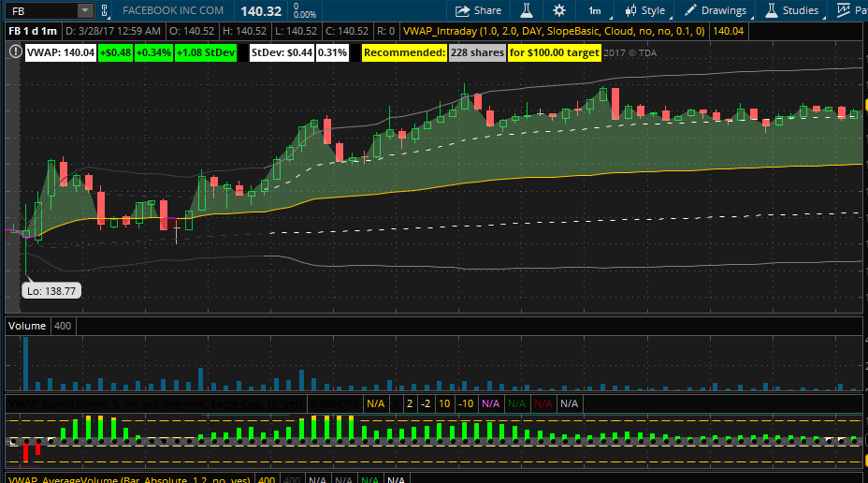Screen dimensions: 868x483
Task: Click the tallest volume bar at open
Action: click(25, 363)
